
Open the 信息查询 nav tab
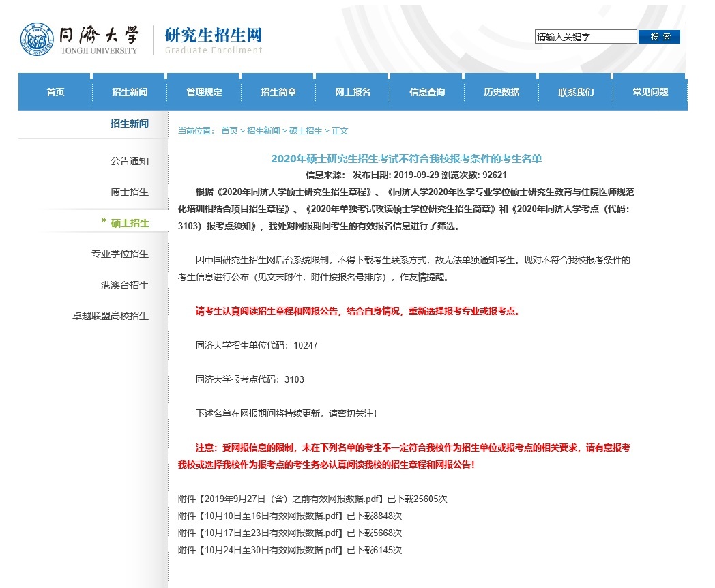point(427,92)
